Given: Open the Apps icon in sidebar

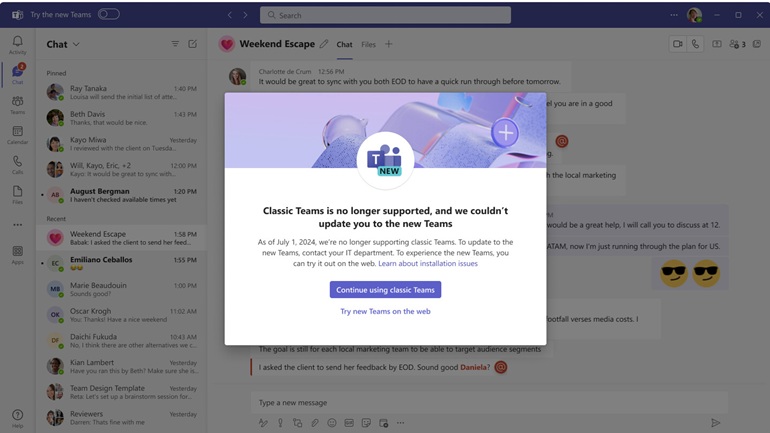Looking at the screenshot, I should (x=17, y=254).
